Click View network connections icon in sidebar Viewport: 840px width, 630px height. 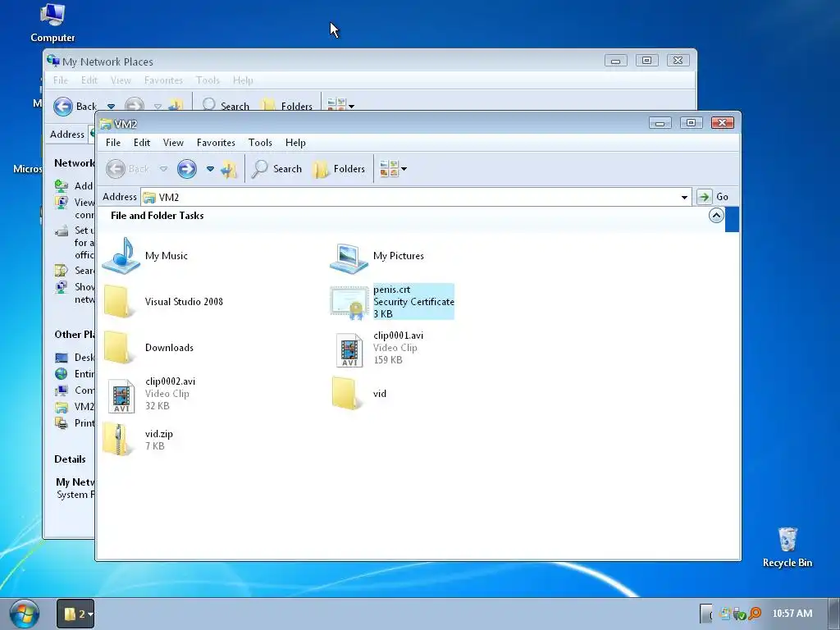point(62,203)
